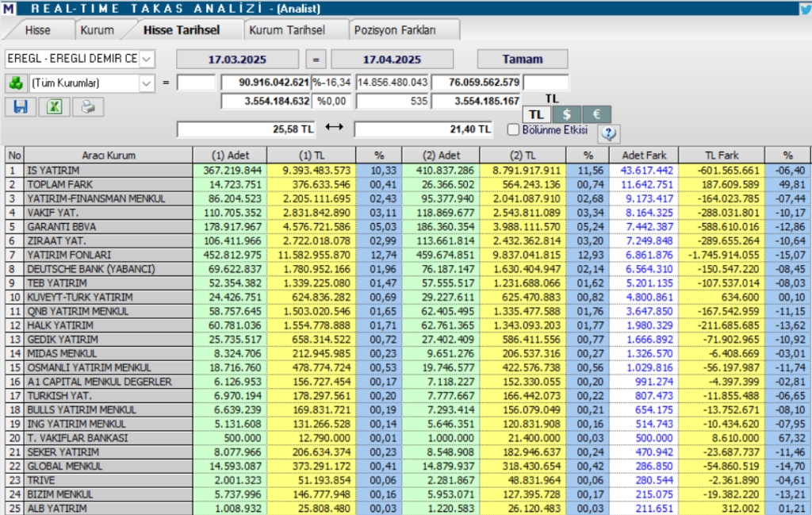Click the printer icon
812x515 pixels.
(x=88, y=107)
